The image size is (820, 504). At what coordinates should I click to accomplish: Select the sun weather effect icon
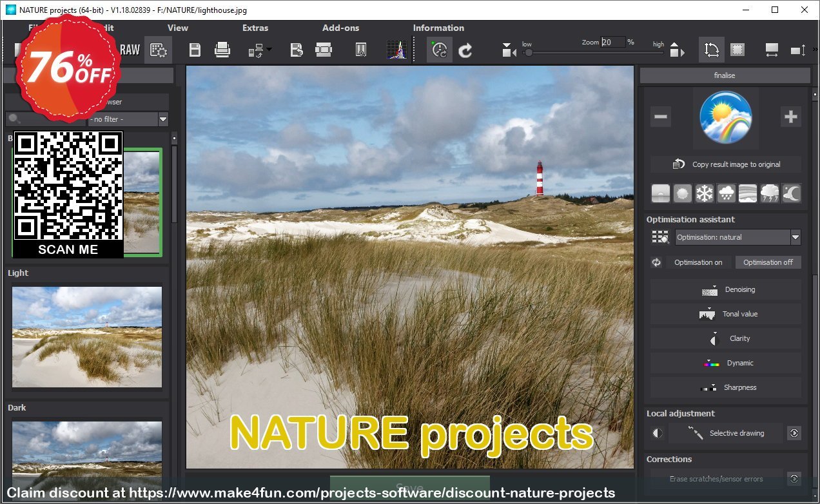pyautogui.click(x=683, y=193)
